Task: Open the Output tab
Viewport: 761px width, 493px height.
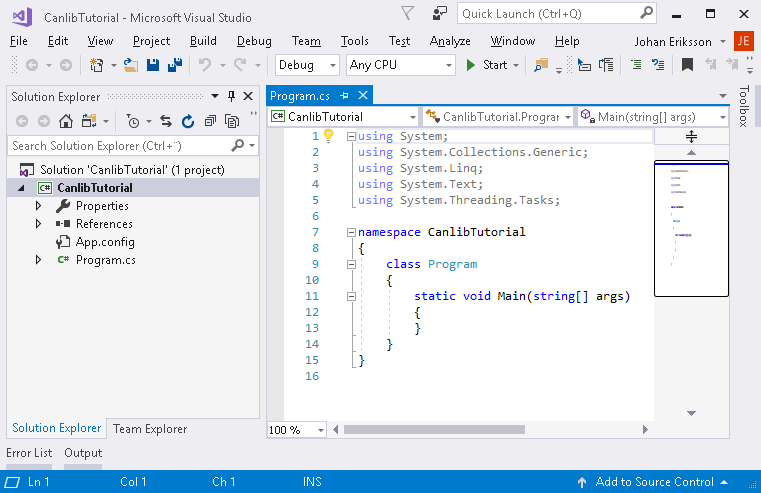Action: (x=83, y=453)
